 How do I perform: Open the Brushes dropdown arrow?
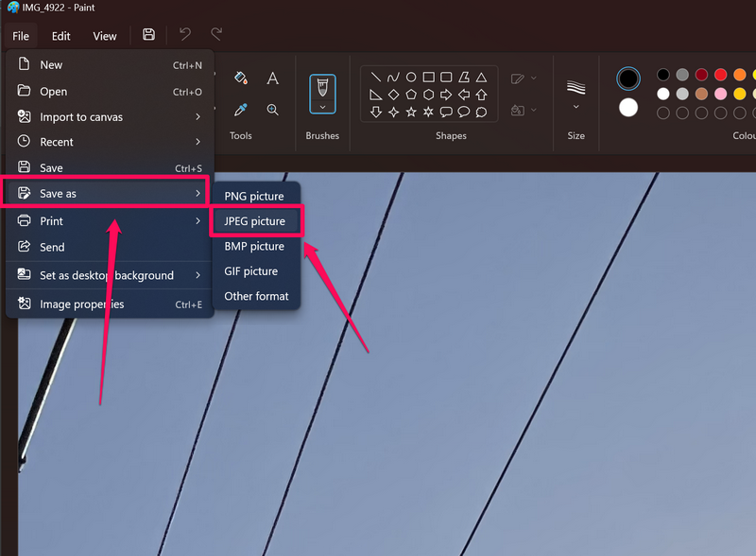tap(322, 107)
